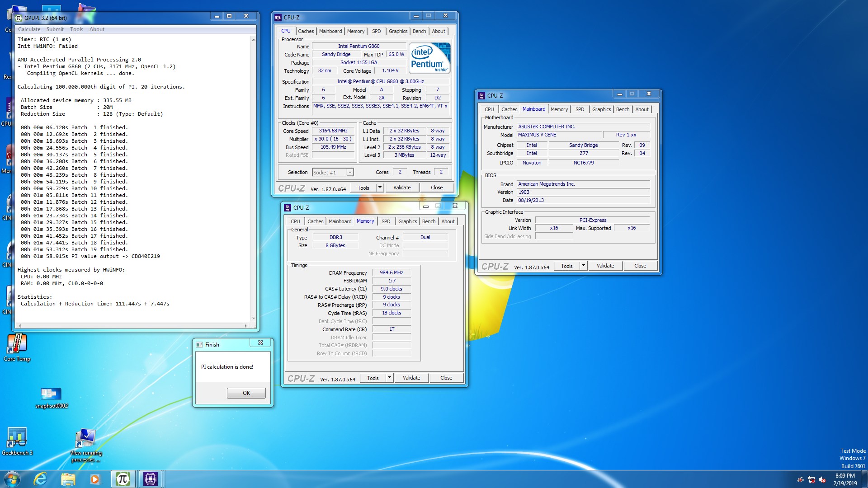The image size is (868, 488).
Task: Switch to Caches tab in CPU window
Action: [306, 31]
